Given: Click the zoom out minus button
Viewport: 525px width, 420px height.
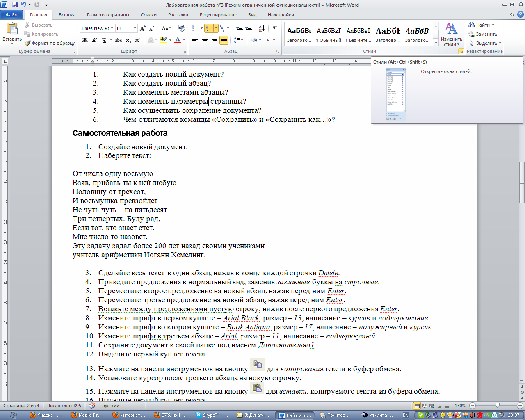Looking at the screenshot, I should coord(472,406).
